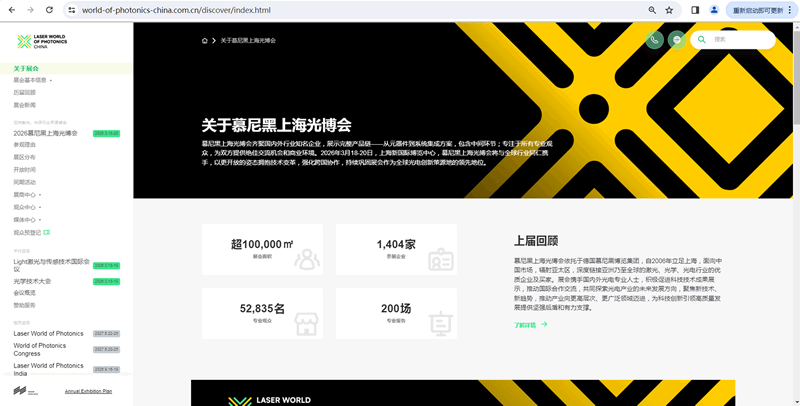Click the globe language icon beside search

pyautogui.click(x=677, y=40)
